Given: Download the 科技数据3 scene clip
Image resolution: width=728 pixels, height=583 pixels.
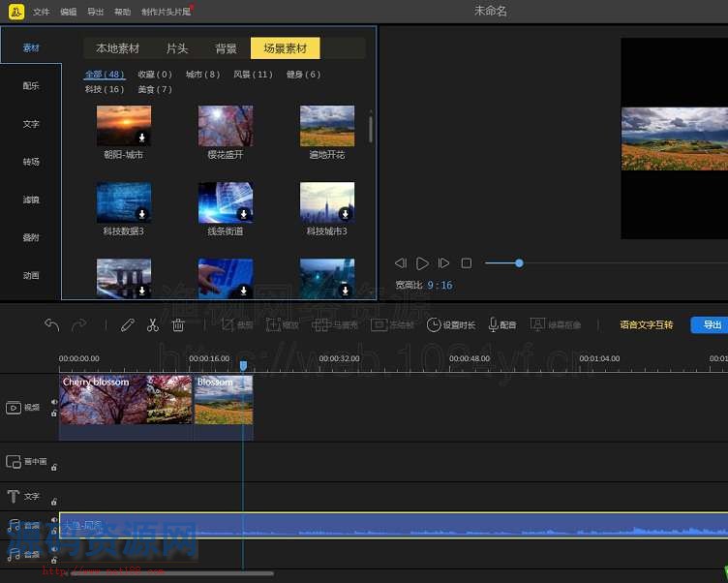Looking at the screenshot, I should point(142,214).
